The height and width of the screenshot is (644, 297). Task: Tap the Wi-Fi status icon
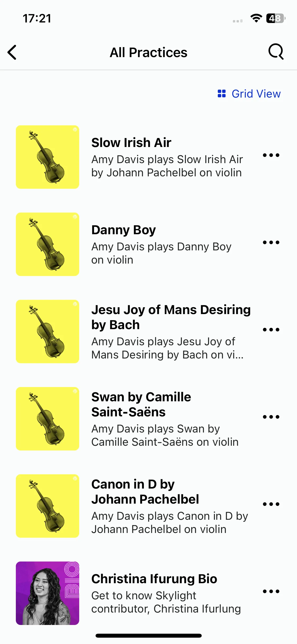256,18
